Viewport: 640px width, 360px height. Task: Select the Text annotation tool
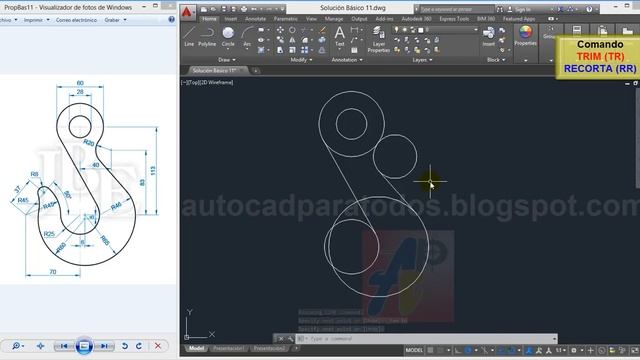coord(340,36)
